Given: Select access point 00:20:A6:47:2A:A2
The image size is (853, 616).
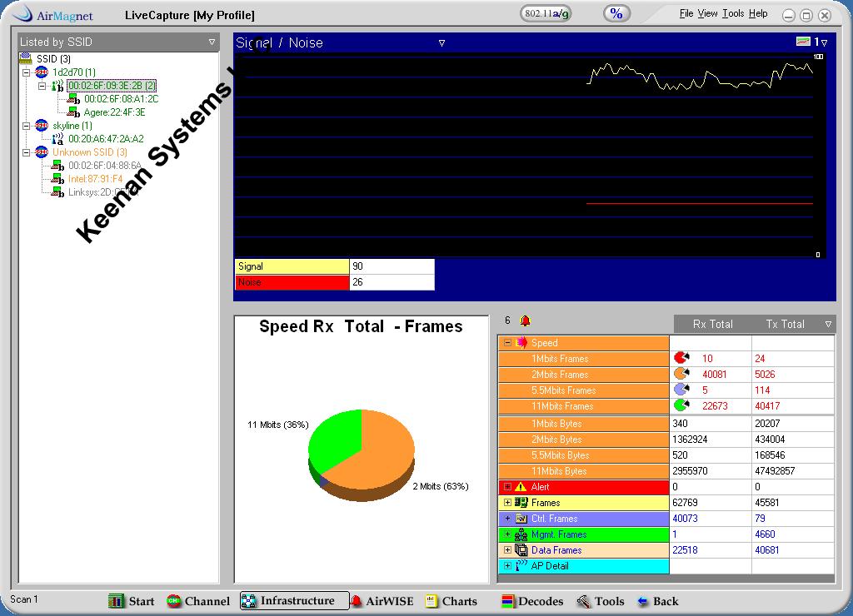Looking at the screenshot, I should [x=106, y=139].
